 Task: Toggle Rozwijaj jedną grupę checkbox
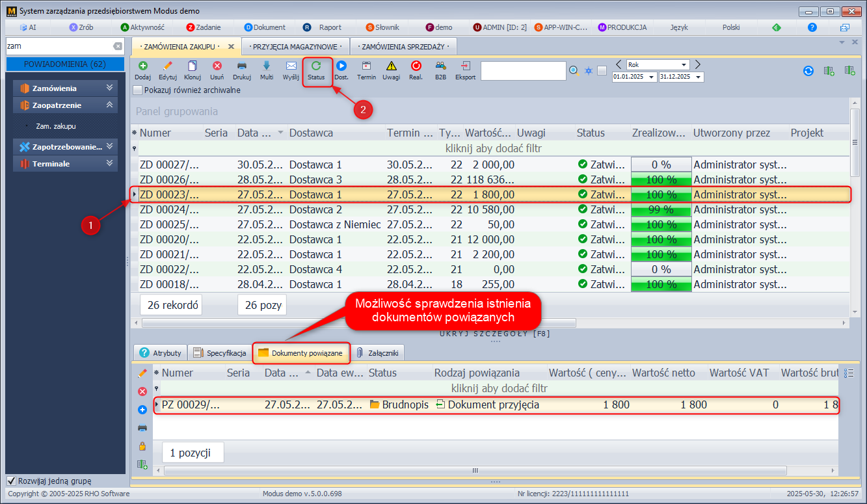[11, 481]
